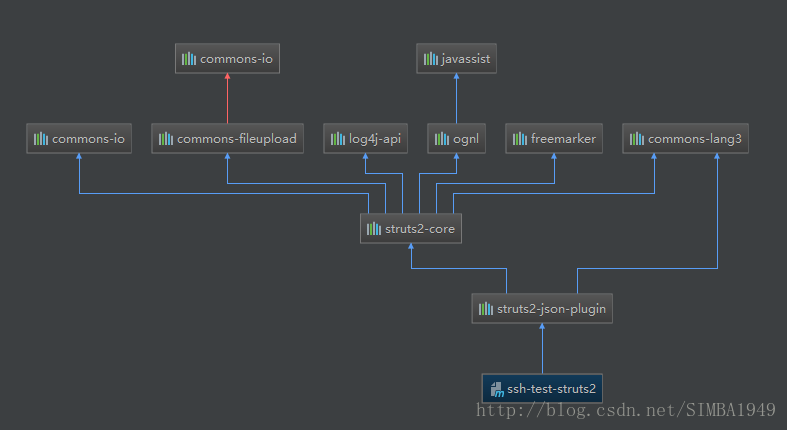Click the Maven module icon on ssh-test-struts2
The height and width of the screenshot is (430, 787).
point(497,389)
